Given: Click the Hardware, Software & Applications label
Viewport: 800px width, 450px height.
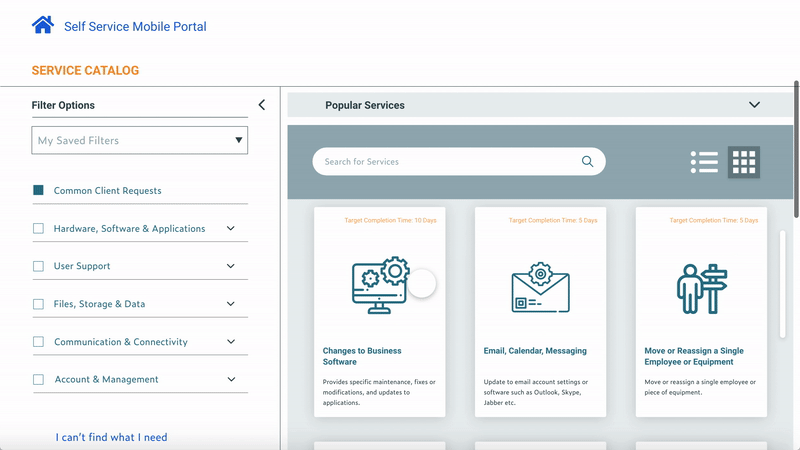Looking at the screenshot, I should coord(130,229).
